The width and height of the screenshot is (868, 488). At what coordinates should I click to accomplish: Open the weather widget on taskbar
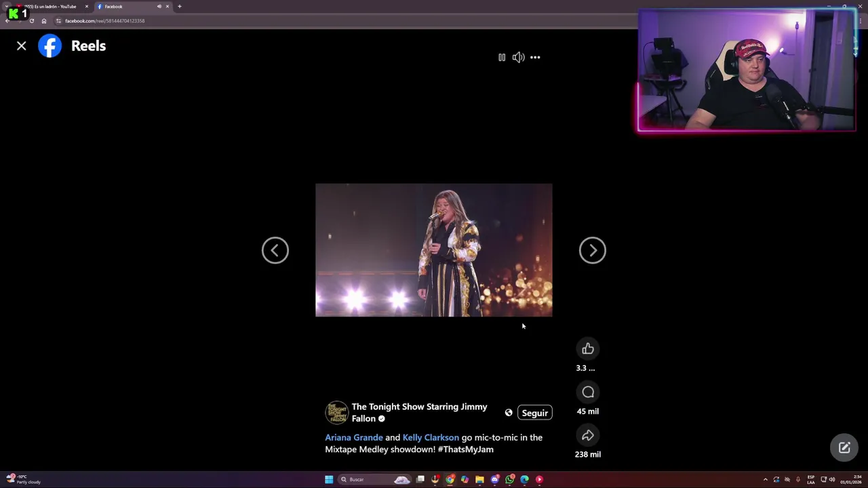tap(23, 480)
